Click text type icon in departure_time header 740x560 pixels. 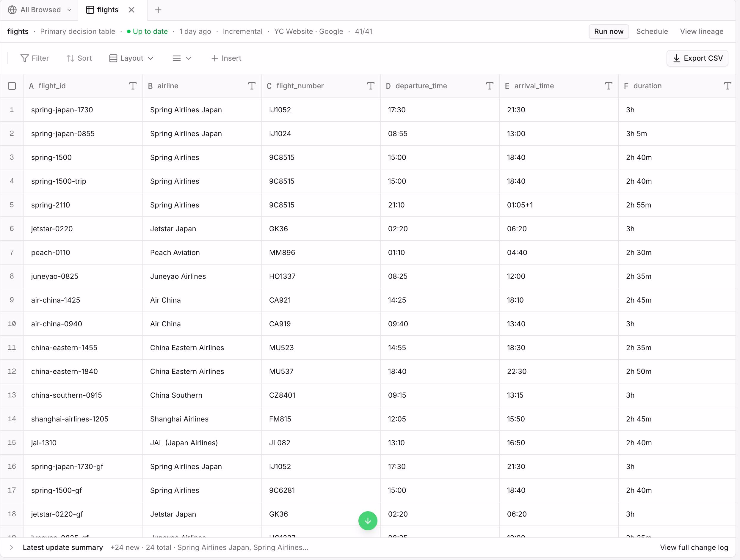click(x=490, y=86)
